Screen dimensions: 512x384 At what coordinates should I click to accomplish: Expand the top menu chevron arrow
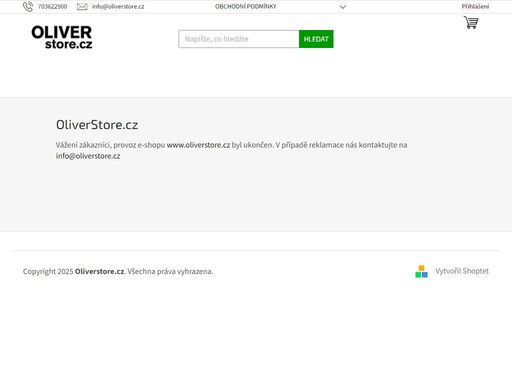click(x=343, y=7)
